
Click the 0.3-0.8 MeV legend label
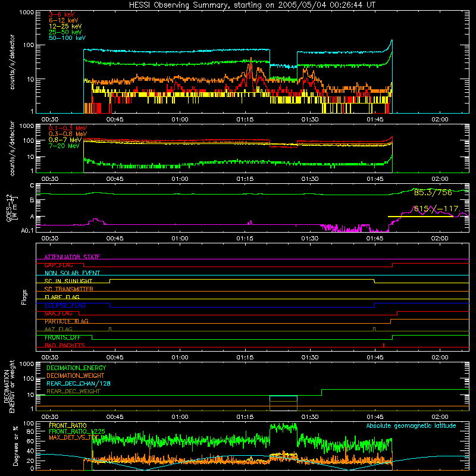(x=68, y=134)
